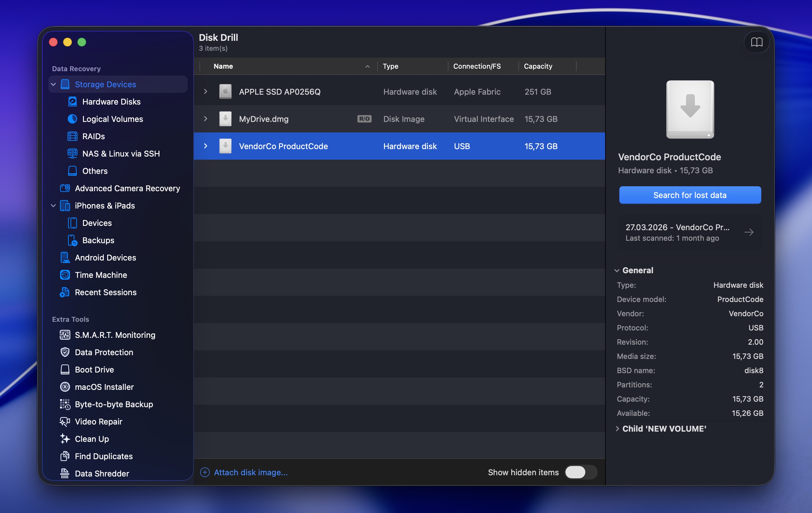The image size is (812, 513).
Task: Click the BSD name value disk8
Action: (754, 371)
